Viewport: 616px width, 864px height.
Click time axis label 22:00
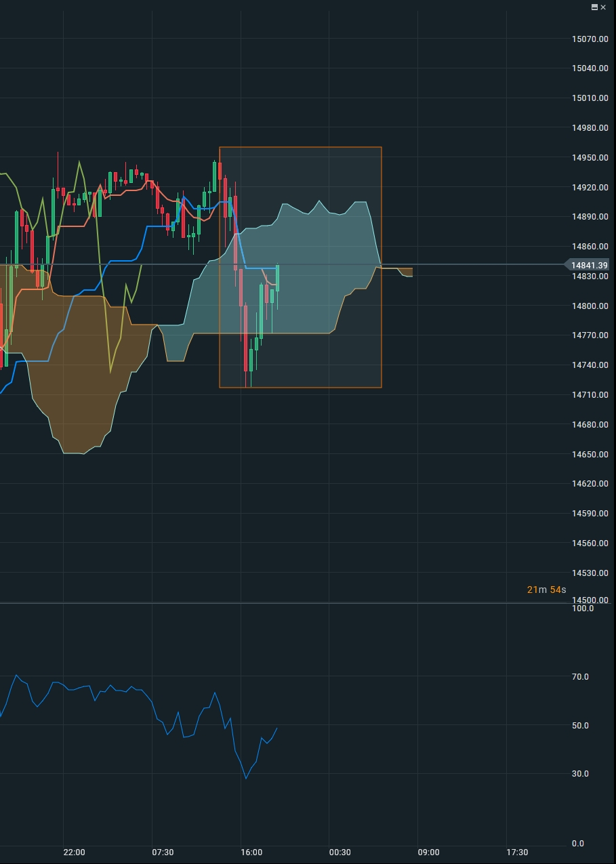click(74, 852)
